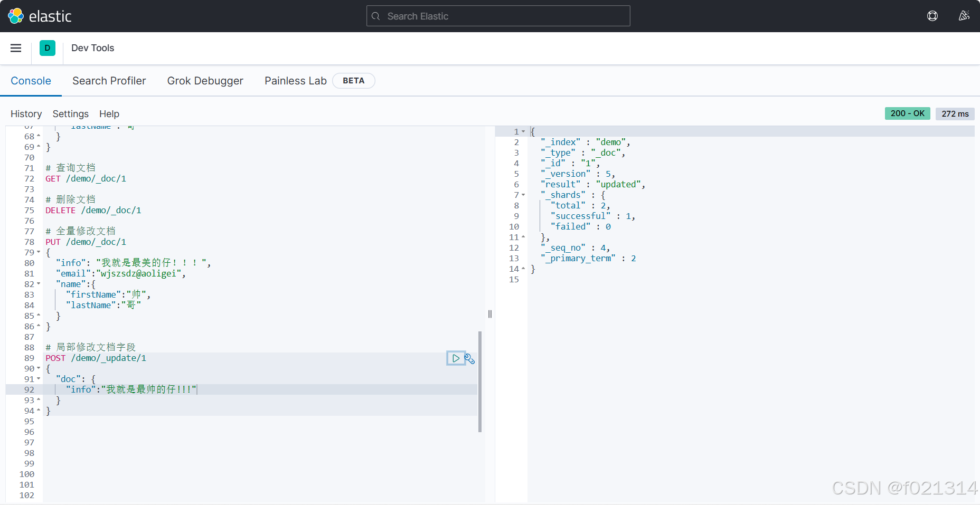This screenshot has width=980, height=505.
Task: Click the GET /demo/_doc/1 line
Action: coord(86,179)
